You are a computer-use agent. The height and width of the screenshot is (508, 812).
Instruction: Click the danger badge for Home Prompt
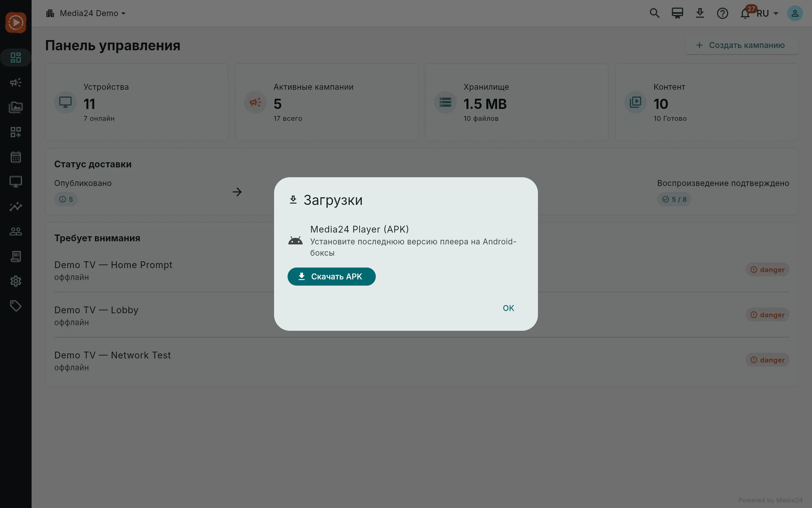coord(767,270)
